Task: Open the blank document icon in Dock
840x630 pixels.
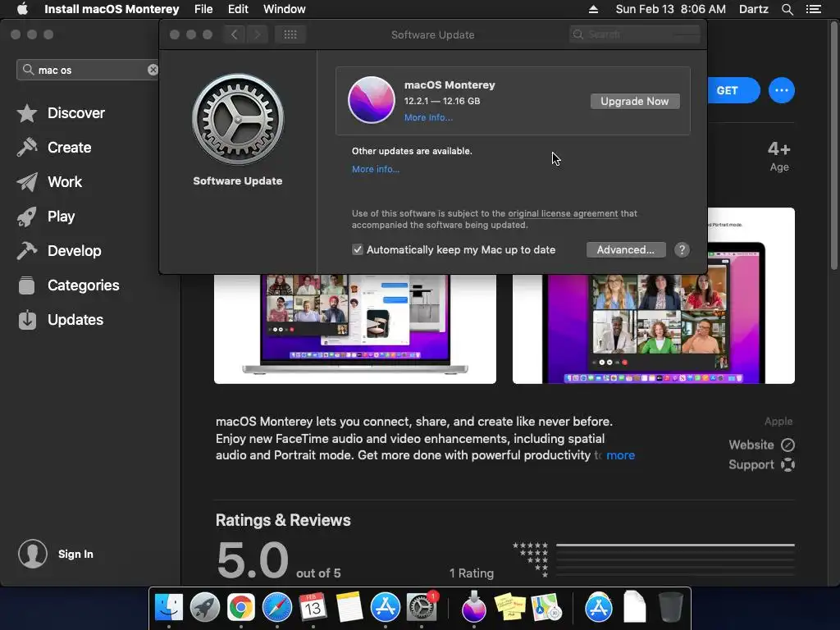Action: tap(635, 608)
